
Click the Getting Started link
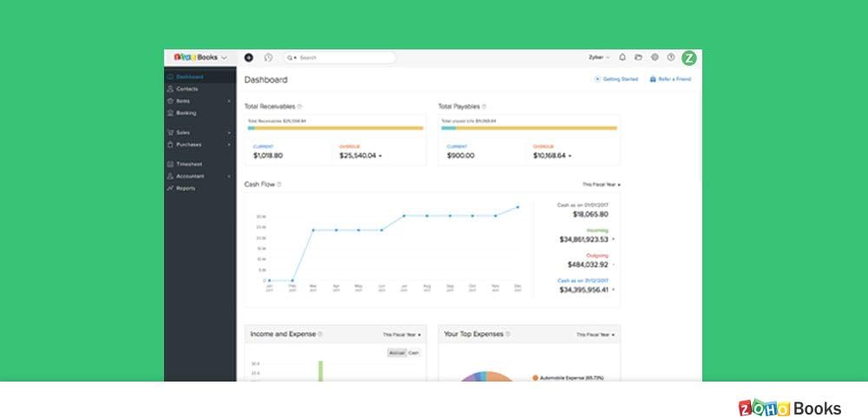coord(621,79)
